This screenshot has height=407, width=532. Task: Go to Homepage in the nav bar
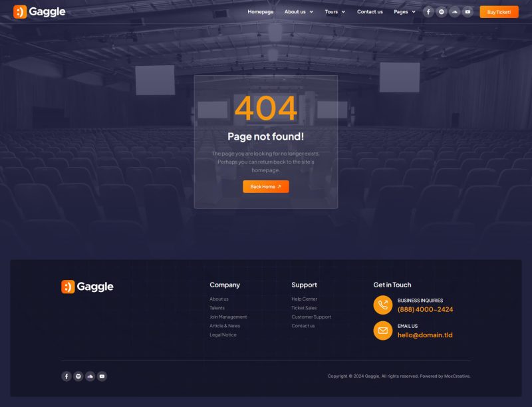point(261,12)
